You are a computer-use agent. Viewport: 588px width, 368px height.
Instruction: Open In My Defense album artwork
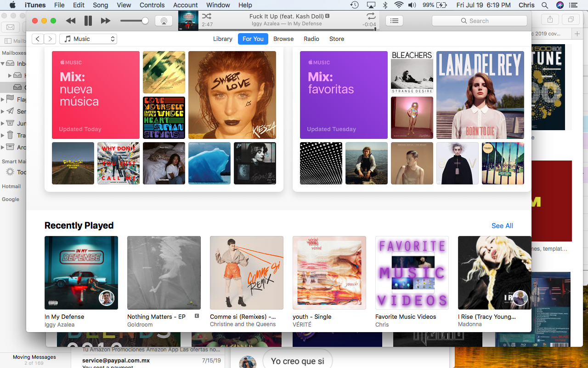tap(81, 273)
